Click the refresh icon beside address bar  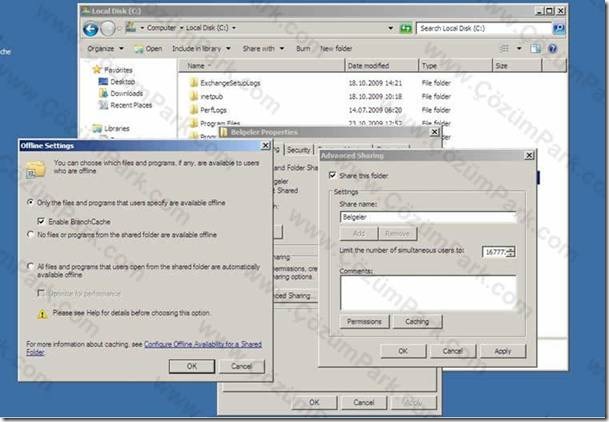[405, 28]
